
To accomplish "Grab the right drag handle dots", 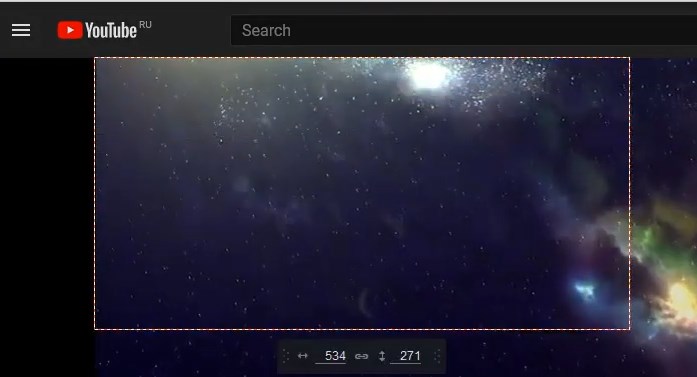I will (437, 356).
